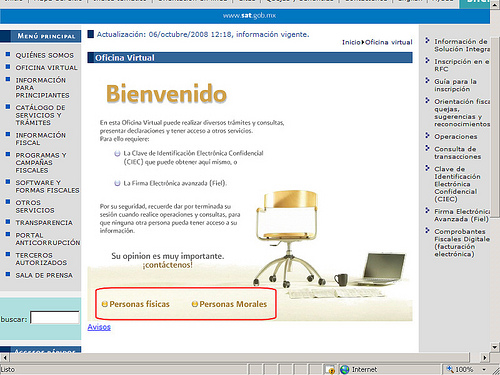Click the horizontal scrollbar left arrow
500x375 pixels.
click(5, 358)
